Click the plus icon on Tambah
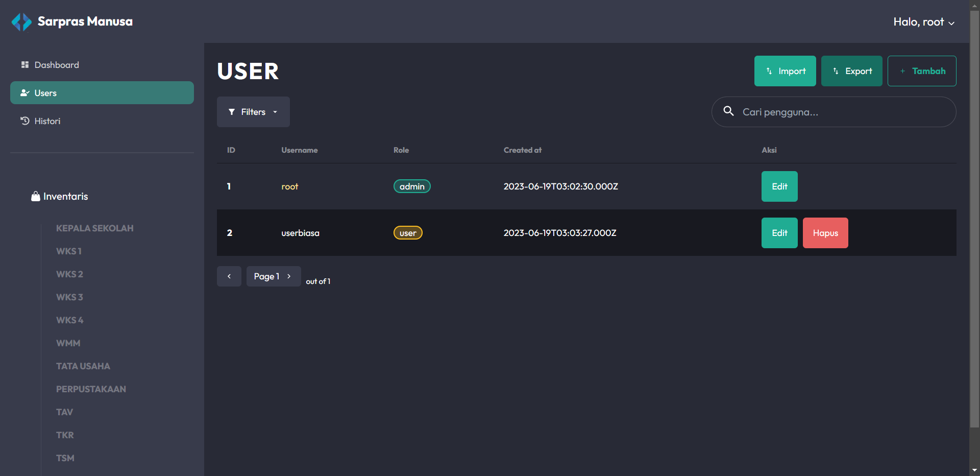 point(902,71)
